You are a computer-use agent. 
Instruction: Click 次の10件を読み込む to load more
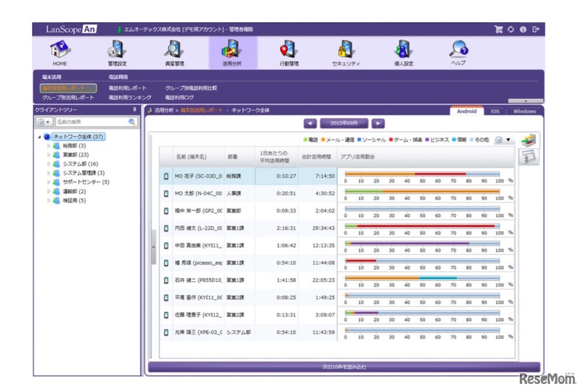click(345, 367)
